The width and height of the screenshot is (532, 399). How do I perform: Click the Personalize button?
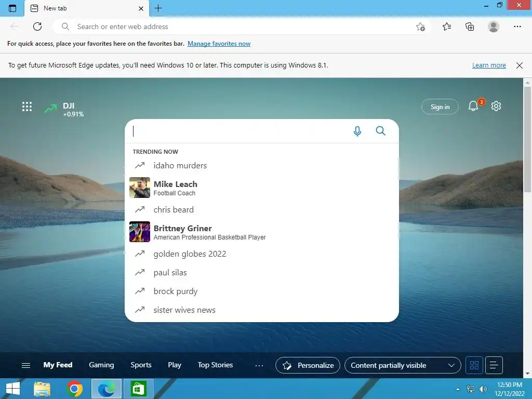[x=308, y=365]
